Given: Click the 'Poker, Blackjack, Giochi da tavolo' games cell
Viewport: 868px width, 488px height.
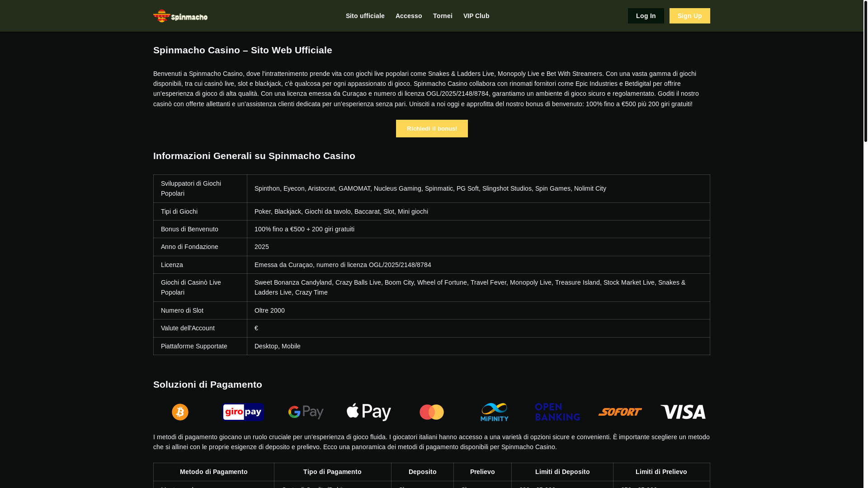Looking at the screenshot, I should tap(478, 211).
